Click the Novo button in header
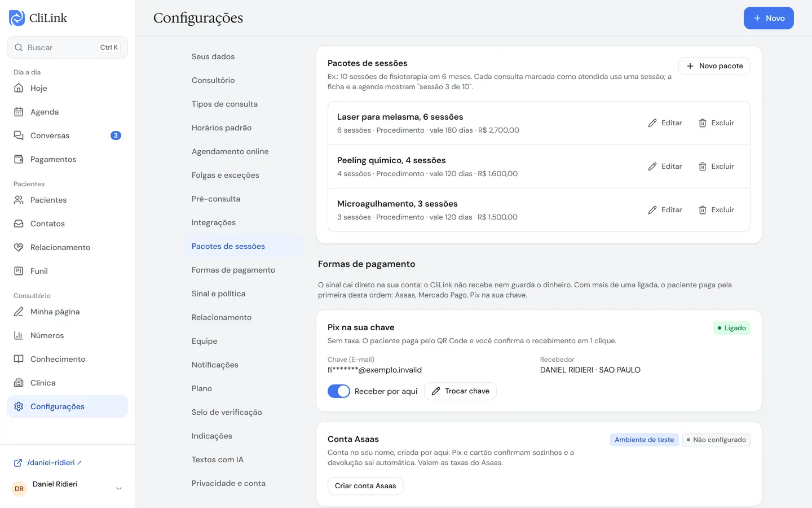 (x=769, y=18)
